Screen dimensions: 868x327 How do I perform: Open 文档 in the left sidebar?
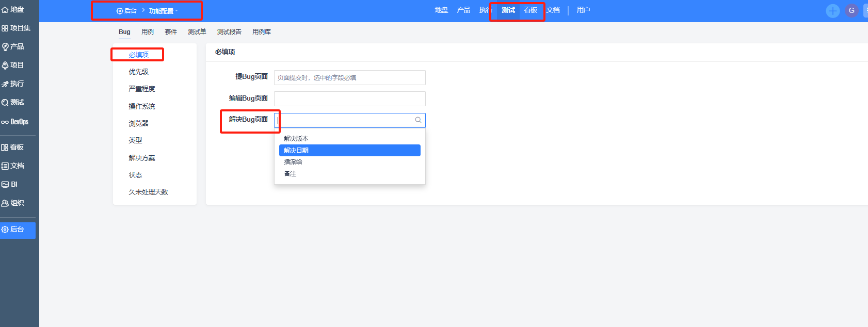coord(13,166)
